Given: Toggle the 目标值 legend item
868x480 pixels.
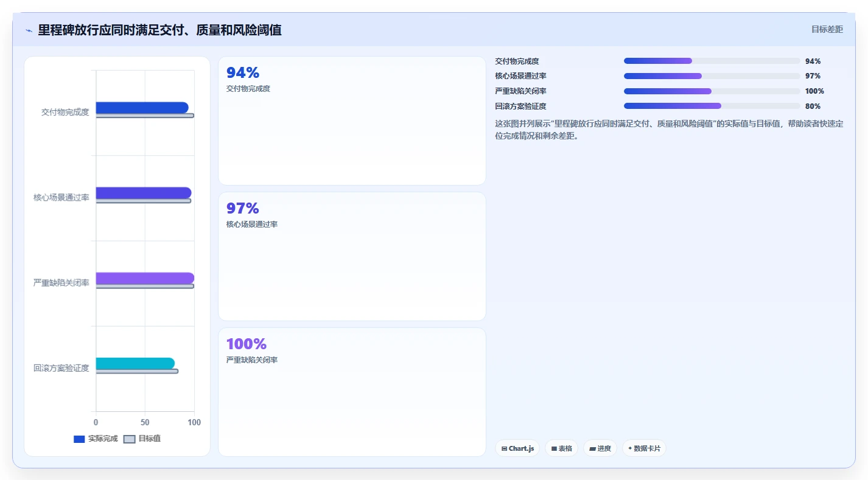Looking at the screenshot, I should coord(142,439).
